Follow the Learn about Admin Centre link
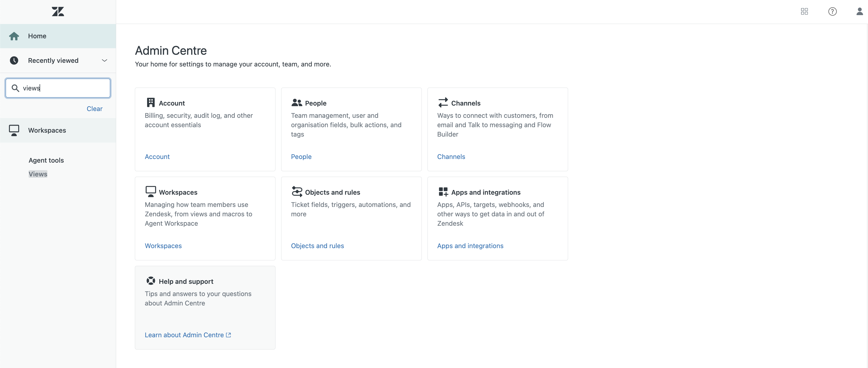The height and width of the screenshot is (368, 868). point(185,335)
